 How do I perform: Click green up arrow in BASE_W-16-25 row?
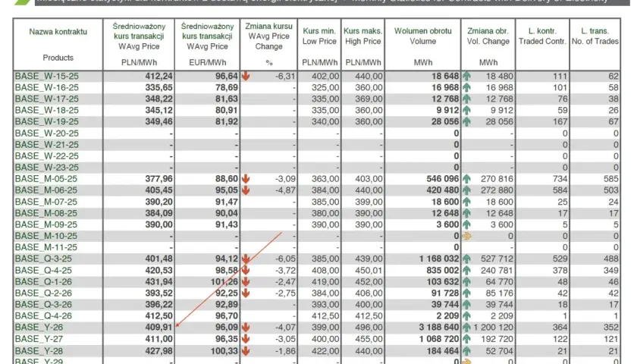pyautogui.click(x=466, y=87)
